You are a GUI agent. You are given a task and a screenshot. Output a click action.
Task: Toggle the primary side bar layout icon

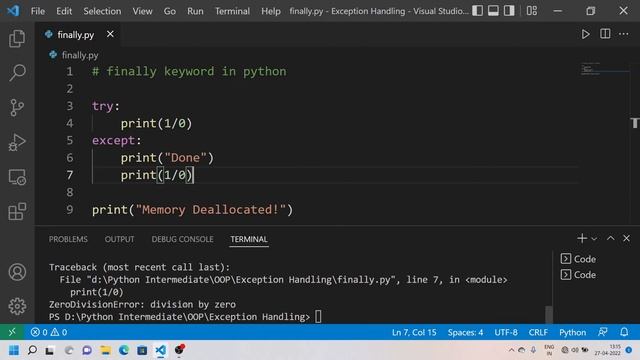[x=478, y=11]
